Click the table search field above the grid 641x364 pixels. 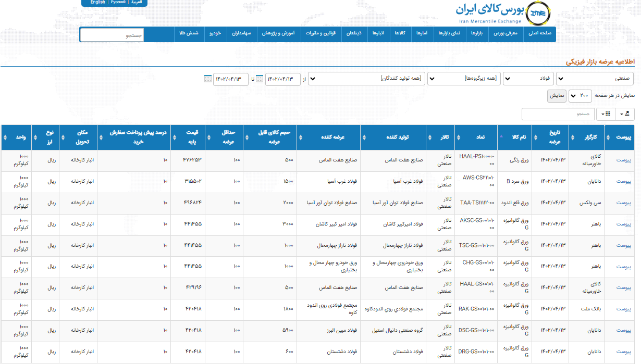tap(558, 114)
